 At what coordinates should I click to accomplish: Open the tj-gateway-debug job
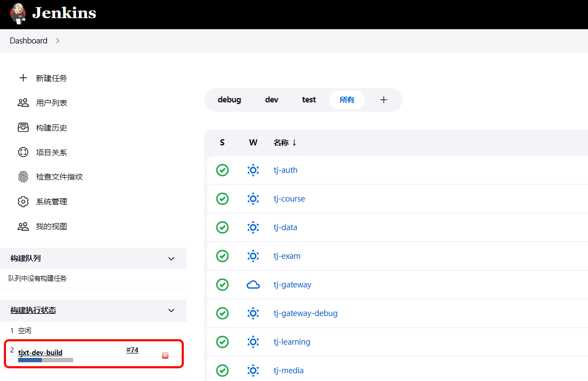click(306, 313)
